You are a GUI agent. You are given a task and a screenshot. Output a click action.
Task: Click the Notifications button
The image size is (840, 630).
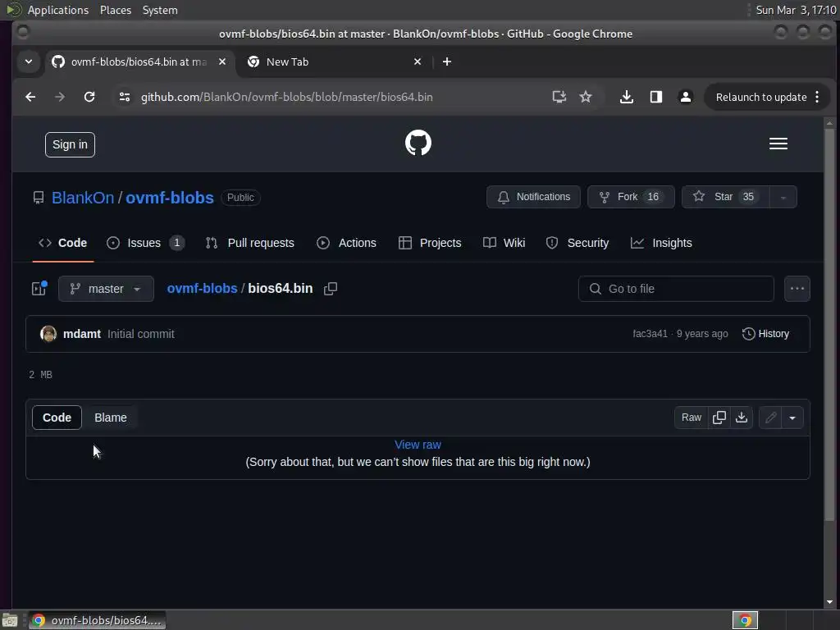click(533, 197)
